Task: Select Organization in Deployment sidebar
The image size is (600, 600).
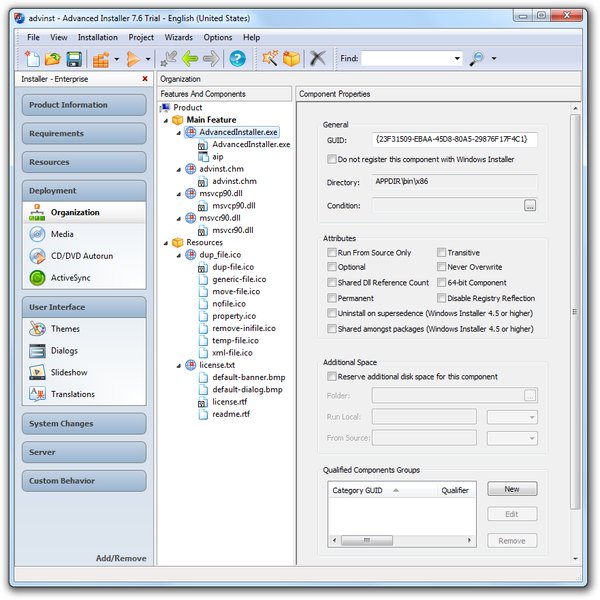Action: 84,212
